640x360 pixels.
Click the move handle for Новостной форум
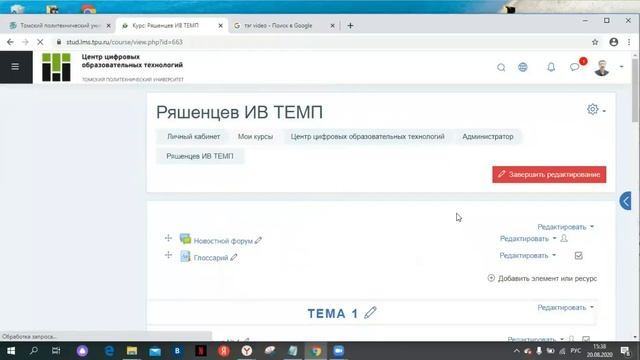tap(168, 238)
